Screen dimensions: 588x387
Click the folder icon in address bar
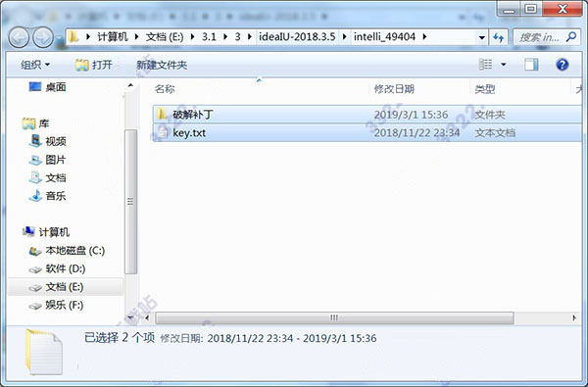pyautogui.click(x=73, y=37)
